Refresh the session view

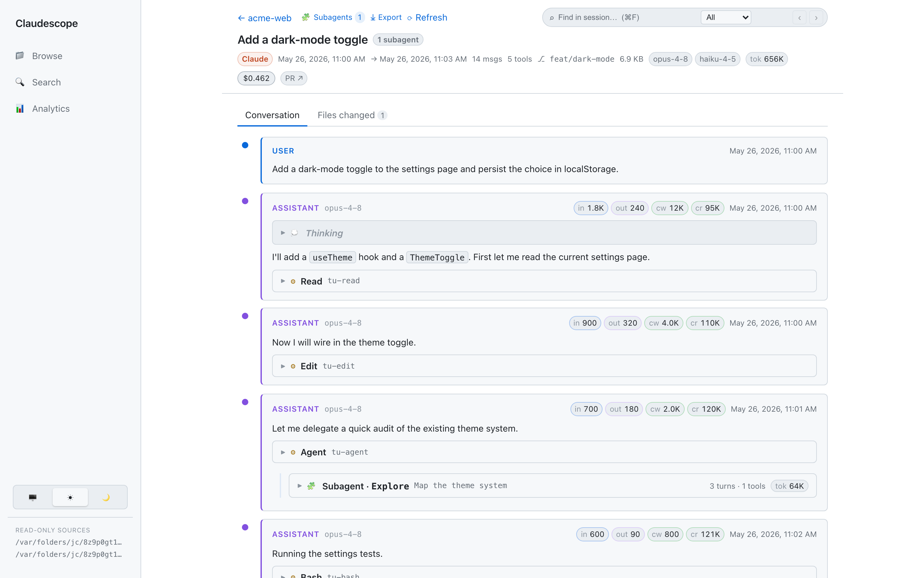[x=427, y=18]
